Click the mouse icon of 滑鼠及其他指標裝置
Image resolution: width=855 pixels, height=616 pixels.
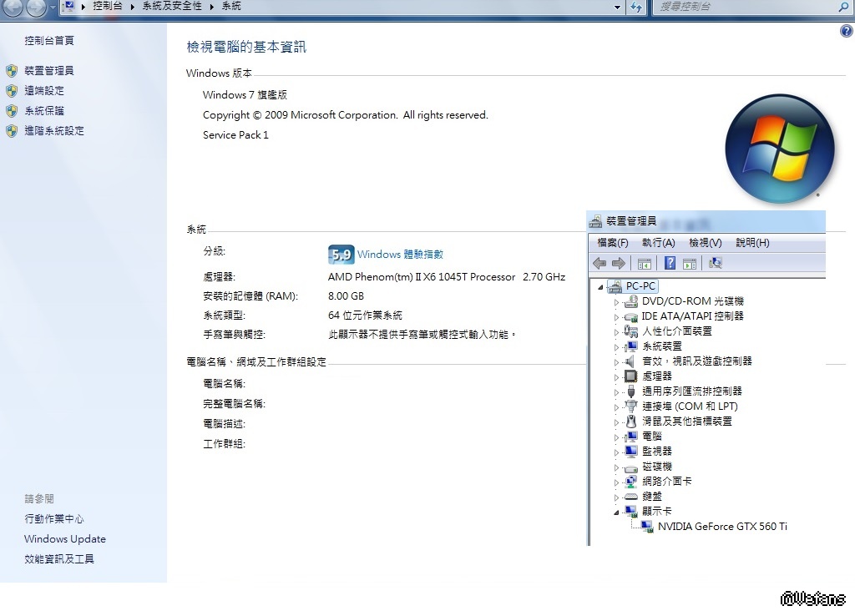click(x=631, y=422)
